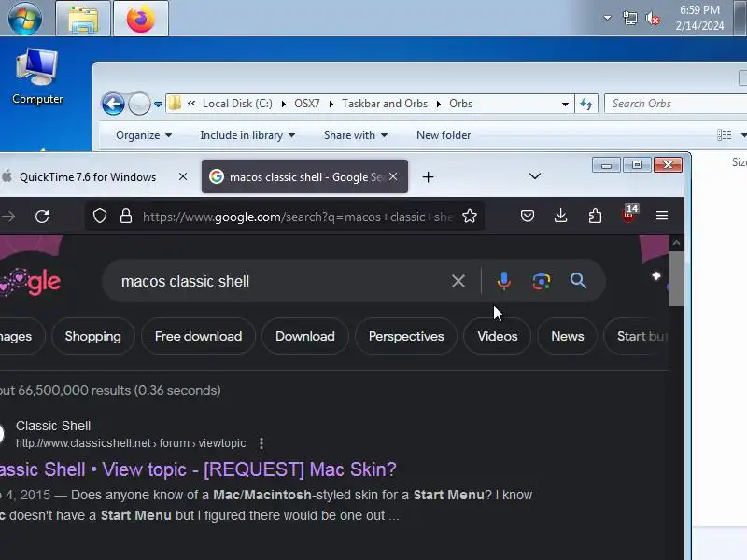The image size is (747, 560).
Task: Open more options for Classic Shell result
Action: (261, 443)
